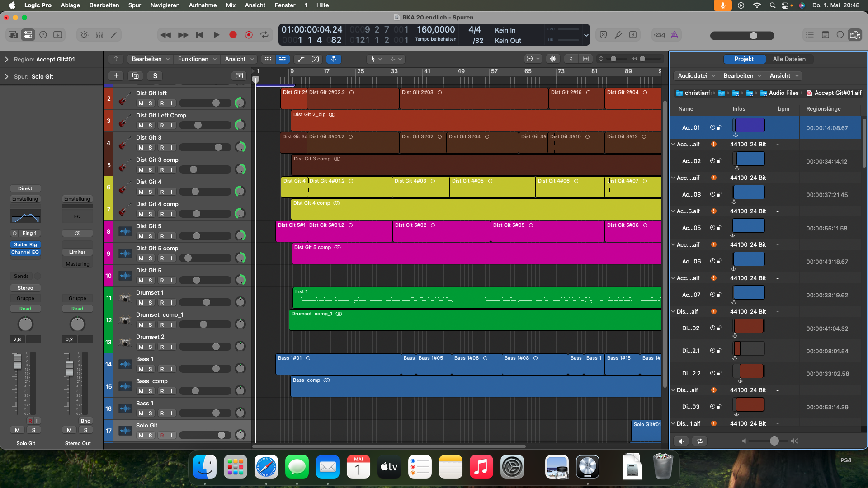
Task: Open the Loop Browser icon
Action: 840,35
